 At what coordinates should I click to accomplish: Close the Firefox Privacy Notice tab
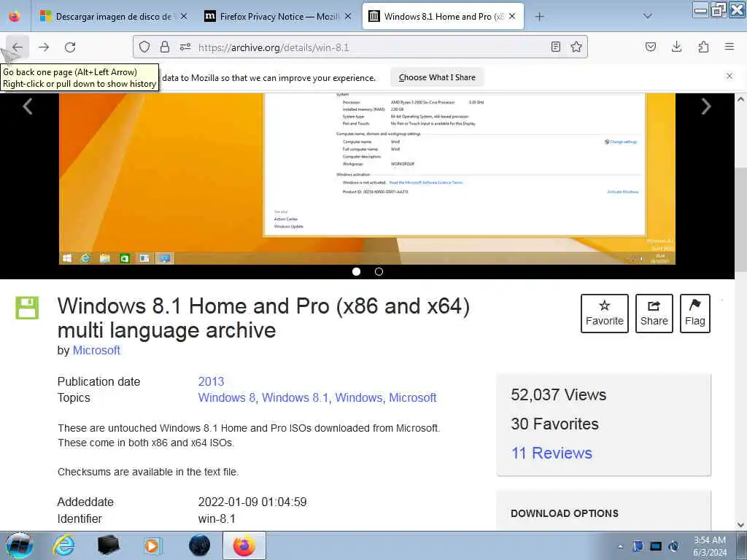click(348, 16)
